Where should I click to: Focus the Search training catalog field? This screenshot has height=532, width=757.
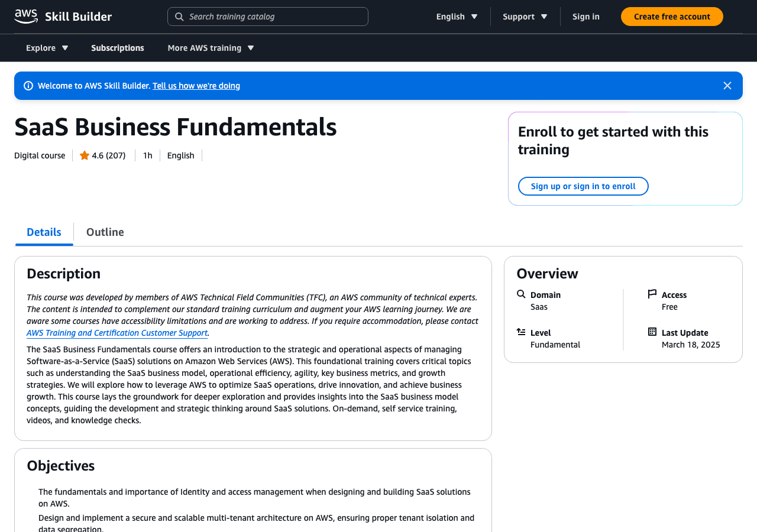click(x=268, y=17)
